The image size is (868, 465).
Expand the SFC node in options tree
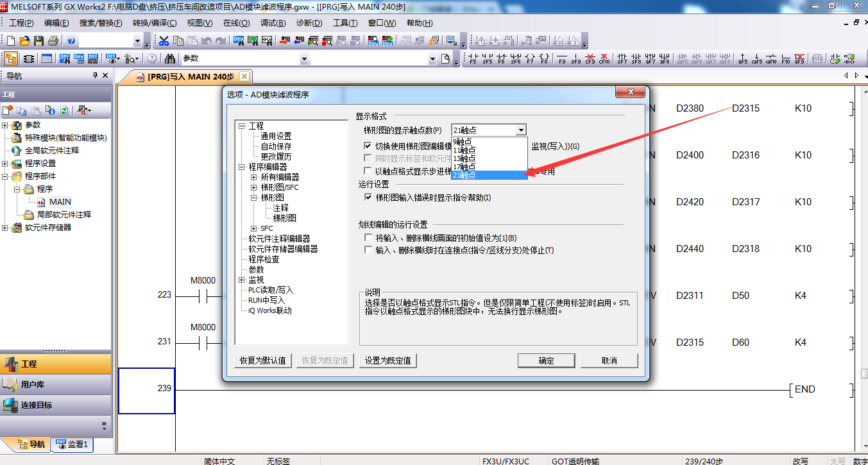coord(253,228)
